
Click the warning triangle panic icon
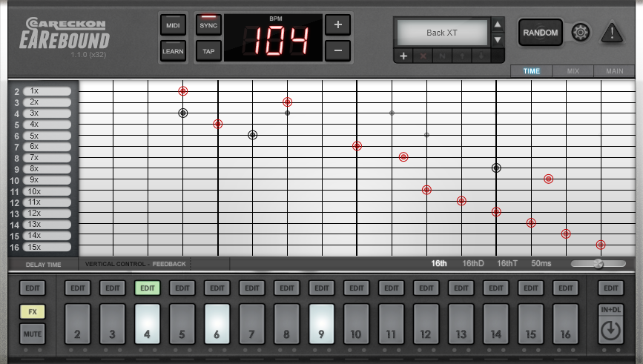pos(612,33)
